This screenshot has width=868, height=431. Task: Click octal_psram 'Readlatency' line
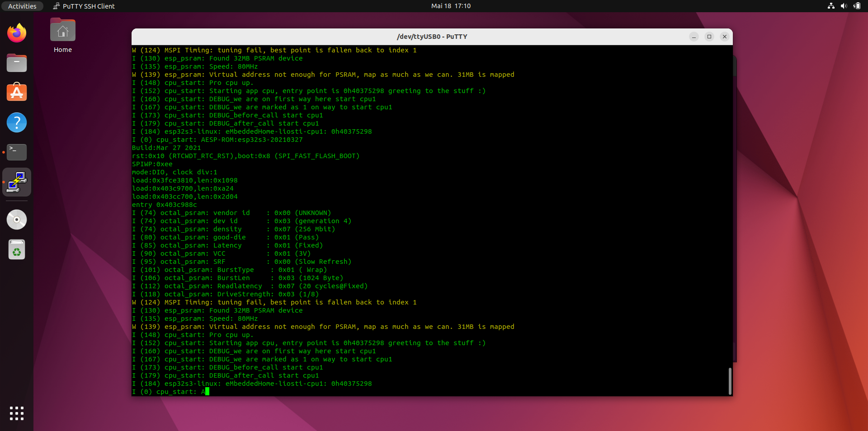coord(250,286)
